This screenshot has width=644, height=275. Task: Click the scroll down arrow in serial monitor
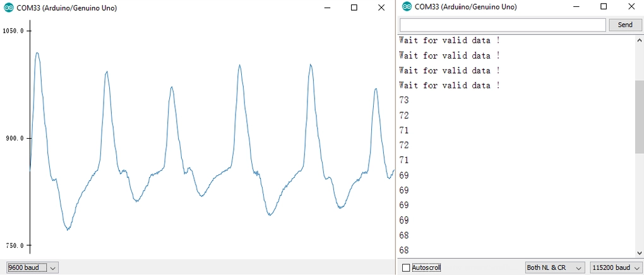pyautogui.click(x=639, y=253)
